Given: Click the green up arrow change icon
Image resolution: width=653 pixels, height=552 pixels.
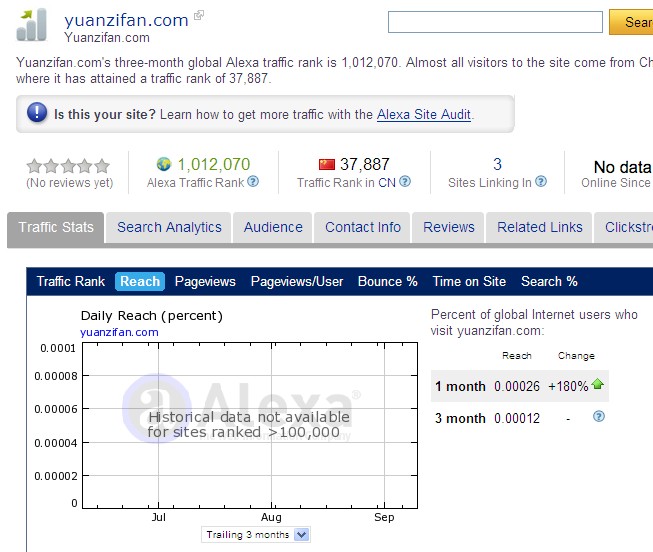Looking at the screenshot, I should tap(598, 385).
